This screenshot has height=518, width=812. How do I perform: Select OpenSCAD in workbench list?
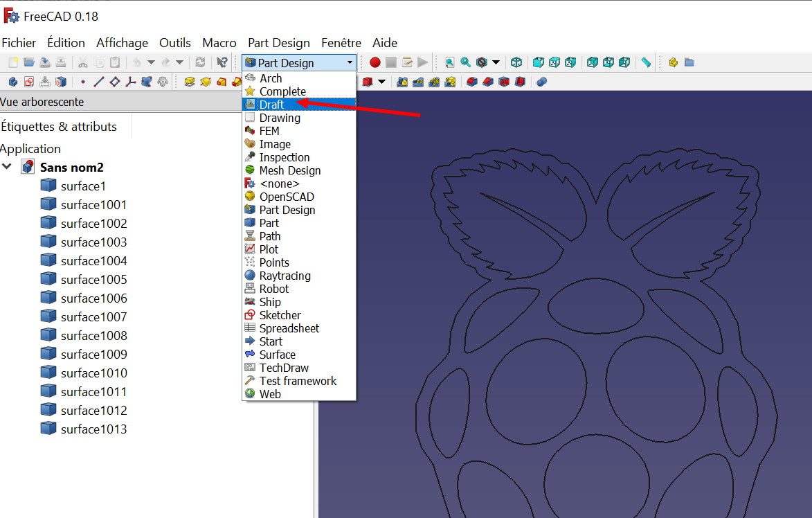point(299,197)
